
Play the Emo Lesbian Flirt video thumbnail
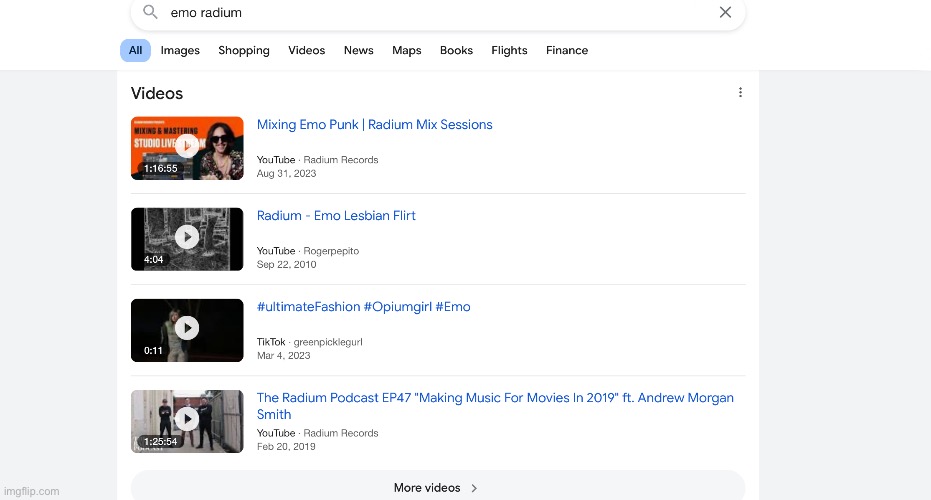click(187, 239)
